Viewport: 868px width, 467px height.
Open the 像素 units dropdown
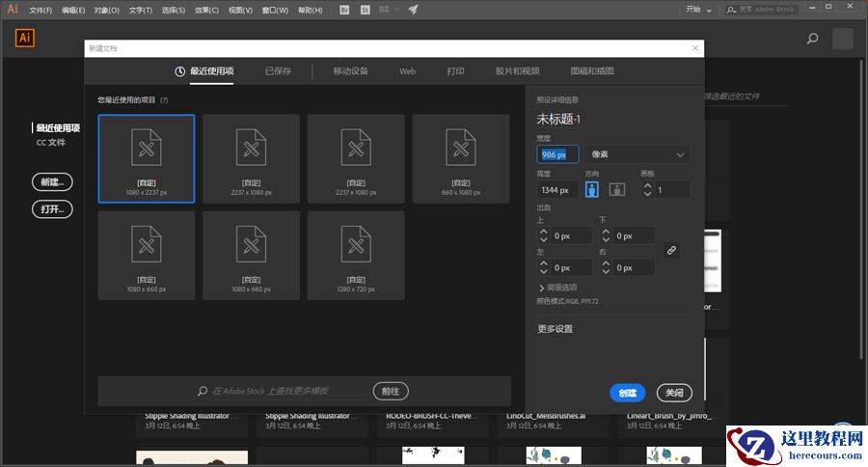pos(637,154)
